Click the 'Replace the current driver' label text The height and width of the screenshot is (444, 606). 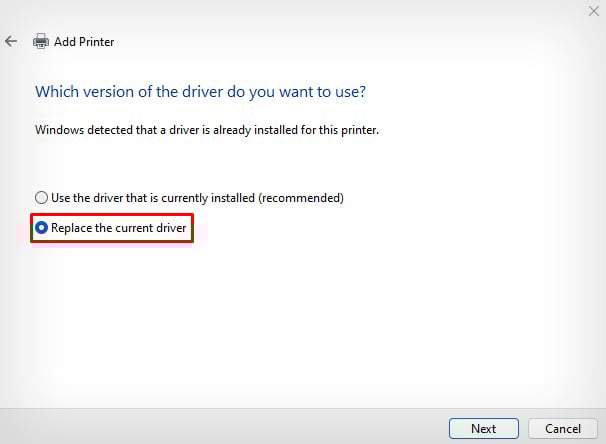(118, 228)
